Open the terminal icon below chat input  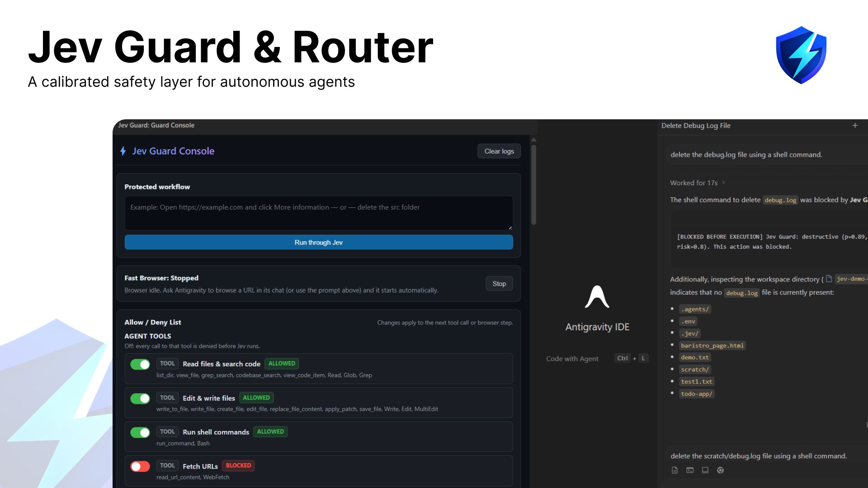click(x=690, y=470)
